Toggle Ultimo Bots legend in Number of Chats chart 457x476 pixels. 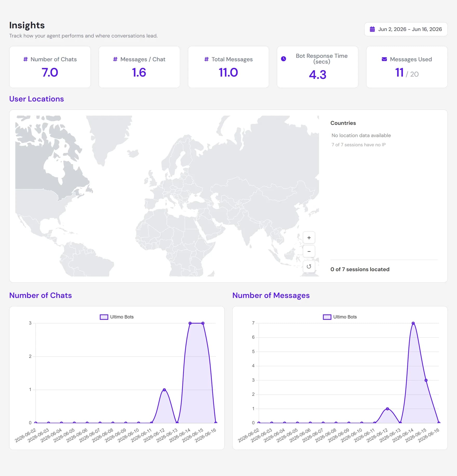tap(117, 317)
